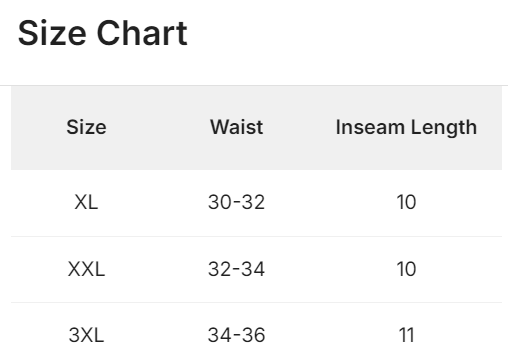Click the Size Chart heading
The width and height of the screenshot is (508, 364).
point(103,33)
